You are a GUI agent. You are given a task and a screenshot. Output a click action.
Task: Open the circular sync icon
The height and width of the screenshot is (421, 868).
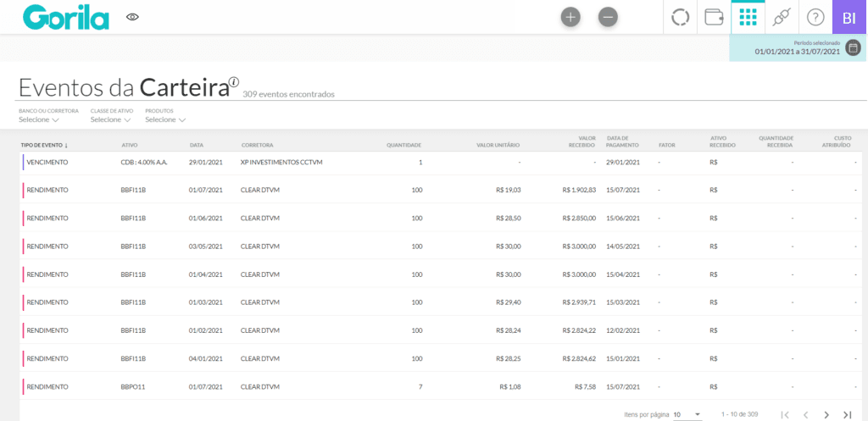681,17
